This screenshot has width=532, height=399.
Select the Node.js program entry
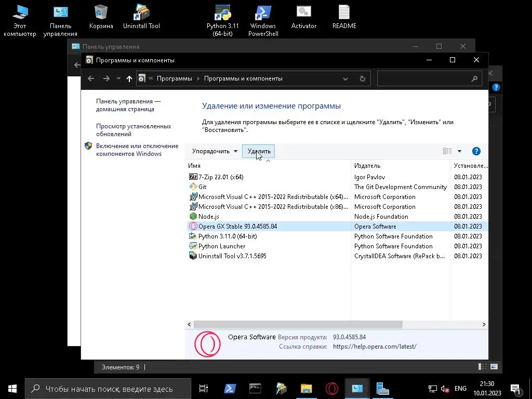(338, 216)
